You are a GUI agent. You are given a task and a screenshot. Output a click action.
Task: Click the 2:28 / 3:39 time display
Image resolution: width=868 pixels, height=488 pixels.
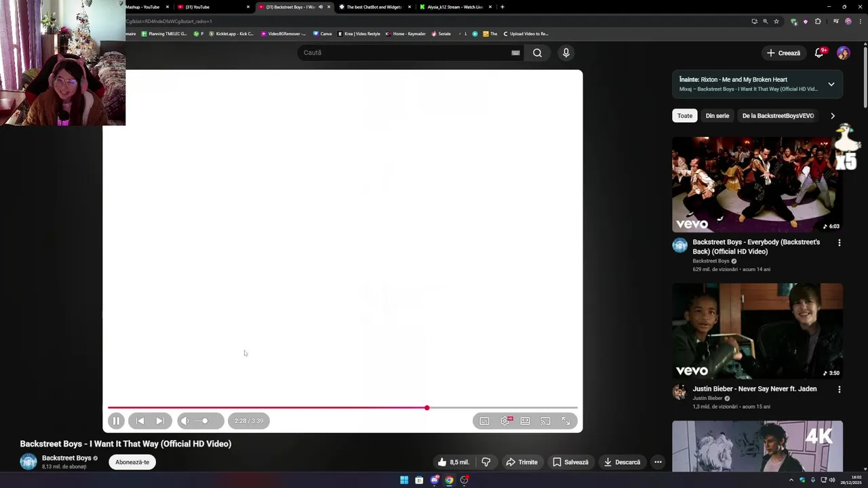248,421
